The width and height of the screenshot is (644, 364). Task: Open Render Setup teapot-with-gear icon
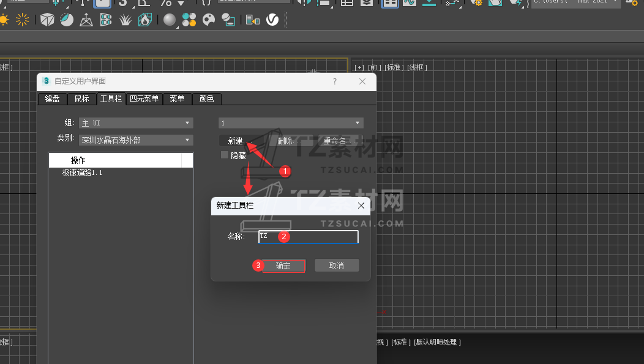tap(476, 3)
